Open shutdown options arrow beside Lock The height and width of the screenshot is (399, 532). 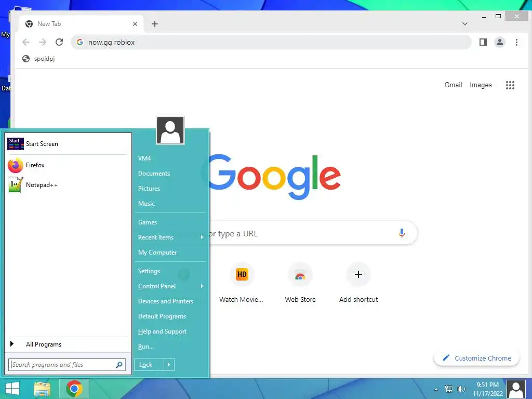click(x=169, y=365)
